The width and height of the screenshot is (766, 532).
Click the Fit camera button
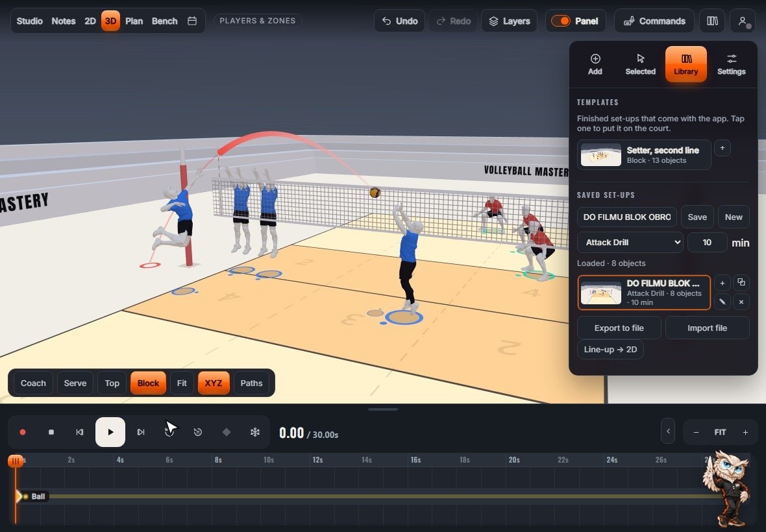(182, 383)
